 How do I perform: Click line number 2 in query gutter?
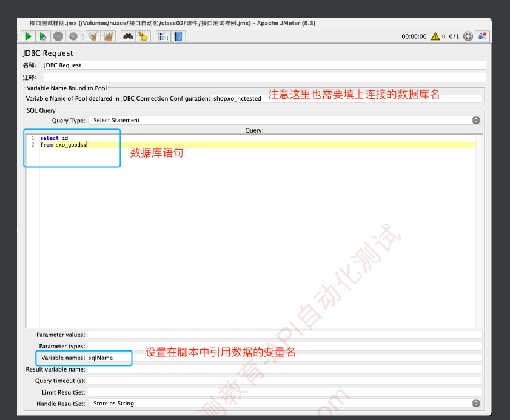click(x=33, y=145)
